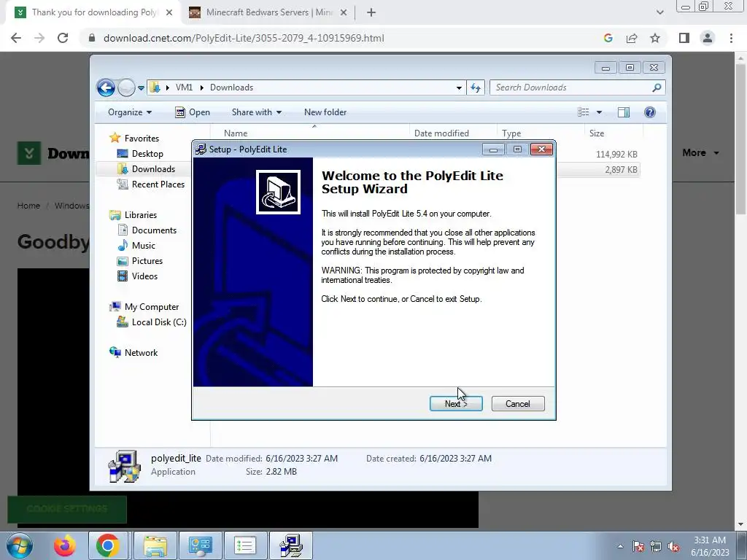Screen dimensions: 747x560
Task: Open Firefox from the taskbar
Action: (64, 545)
